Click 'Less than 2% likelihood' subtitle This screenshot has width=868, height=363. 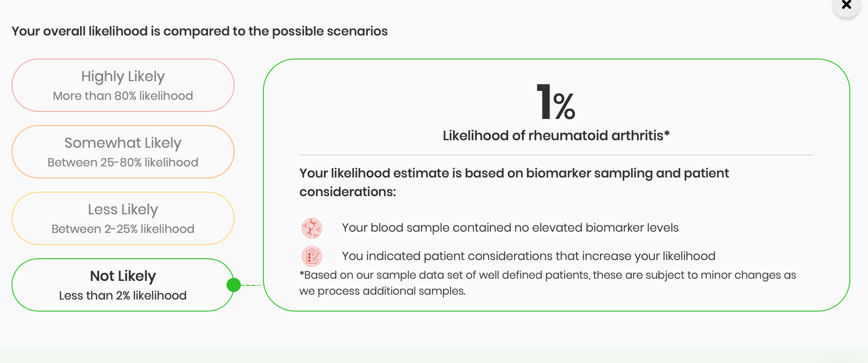(x=123, y=296)
